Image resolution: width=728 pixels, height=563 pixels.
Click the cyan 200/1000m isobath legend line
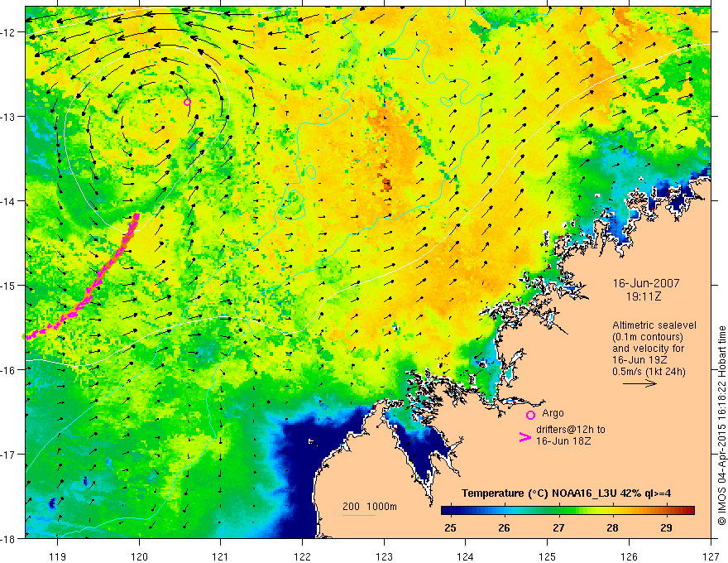(359, 515)
